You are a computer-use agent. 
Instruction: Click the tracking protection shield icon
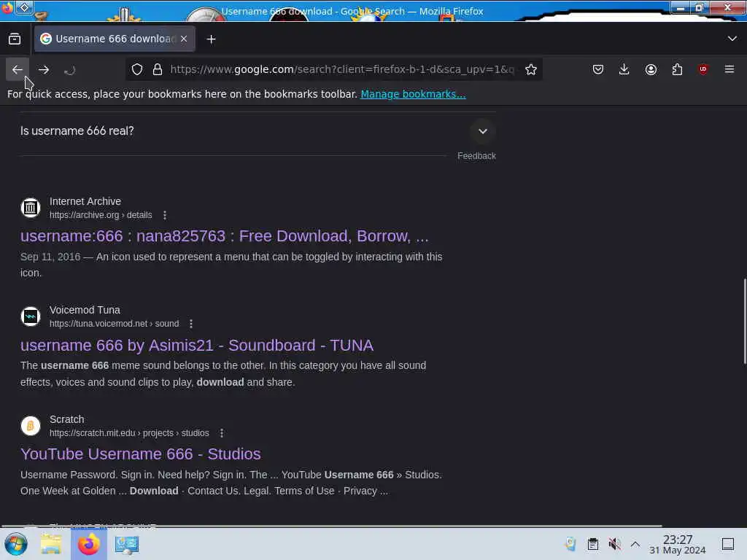coord(137,69)
